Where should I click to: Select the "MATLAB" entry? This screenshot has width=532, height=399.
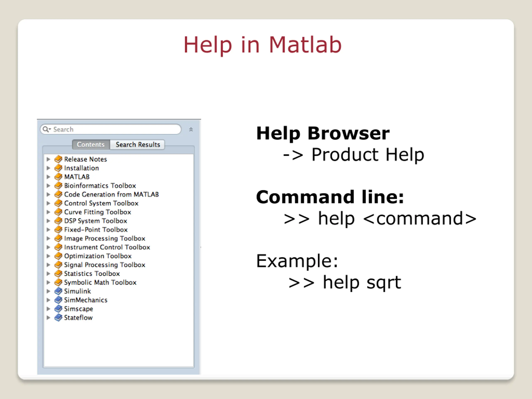tap(77, 177)
